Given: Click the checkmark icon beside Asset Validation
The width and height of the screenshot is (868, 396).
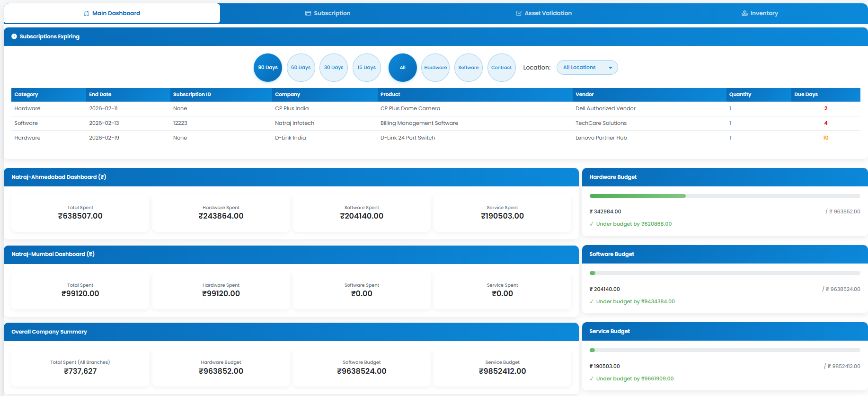Looking at the screenshot, I should click(x=519, y=13).
